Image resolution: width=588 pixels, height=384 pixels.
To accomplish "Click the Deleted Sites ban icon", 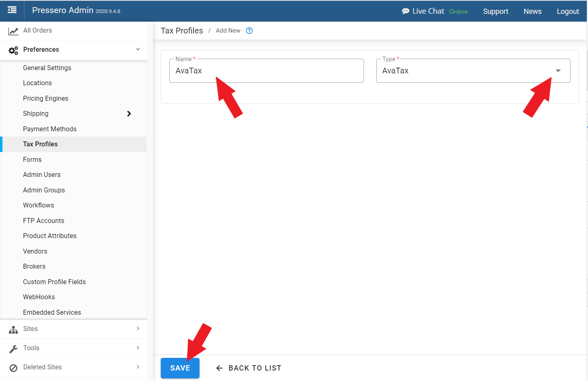I will click(13, 368).
